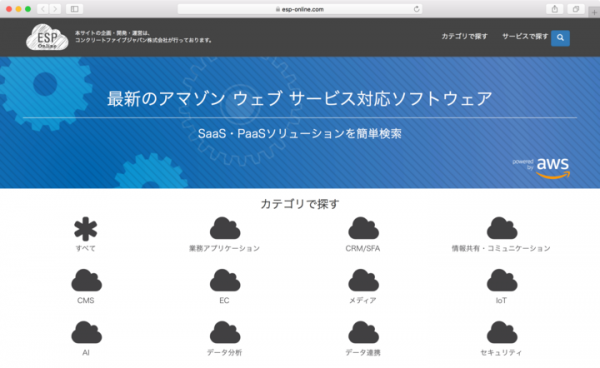
Task: Open the カテゴリで探す nav menu item
Action: click(465, 36)
